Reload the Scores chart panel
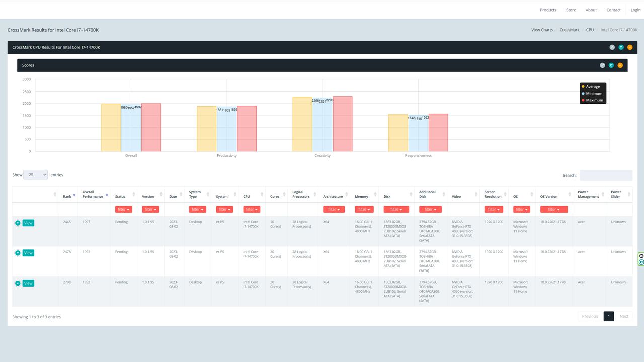This screenshot has height=362, width=644. click(611, 65)
